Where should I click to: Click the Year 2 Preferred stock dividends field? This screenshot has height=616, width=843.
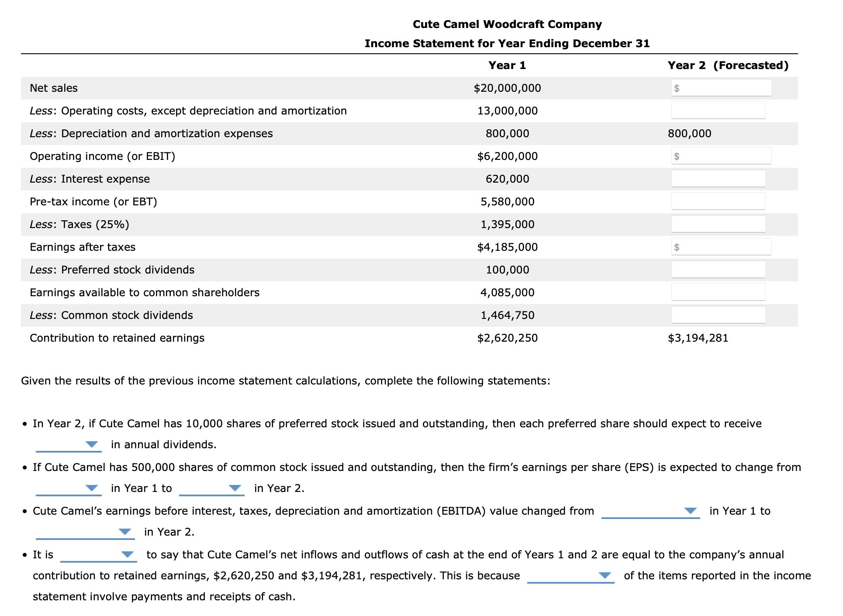click(718, 270)
